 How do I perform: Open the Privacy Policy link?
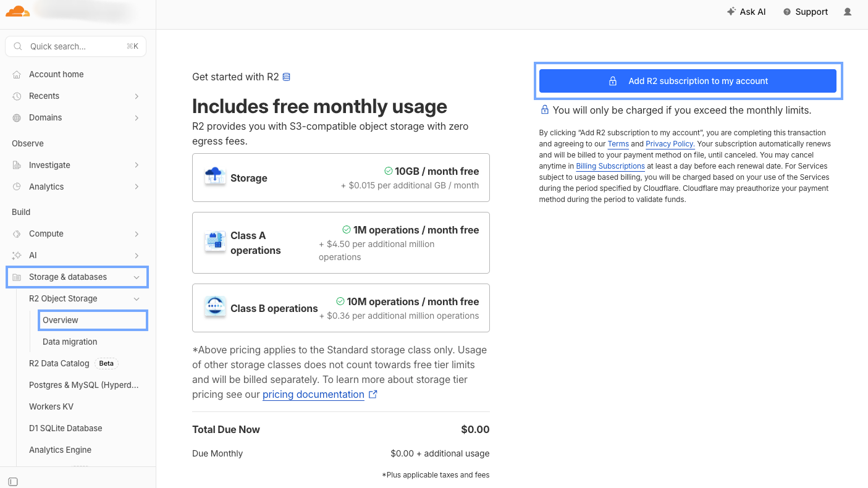coord(670,144)
